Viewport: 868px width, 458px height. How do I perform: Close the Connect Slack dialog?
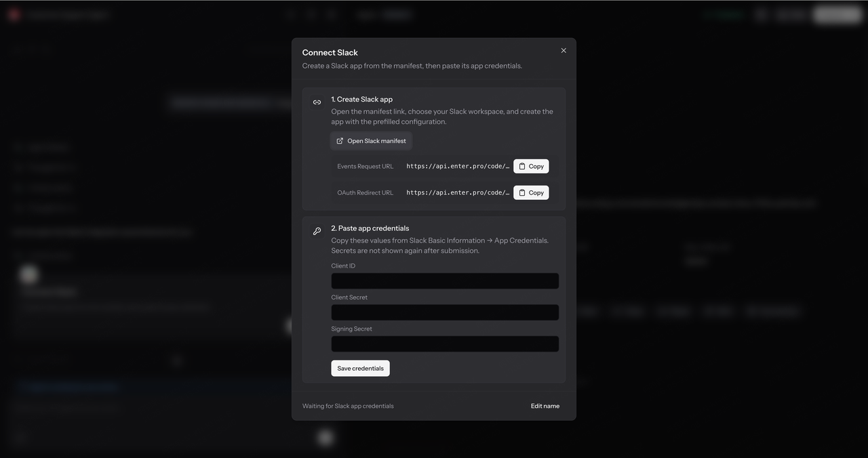click(564, 51)
